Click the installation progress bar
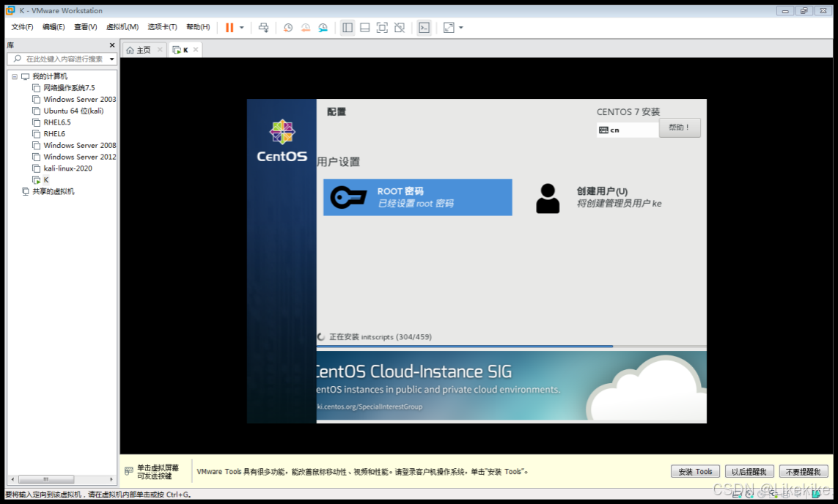 tap(511, 346)
